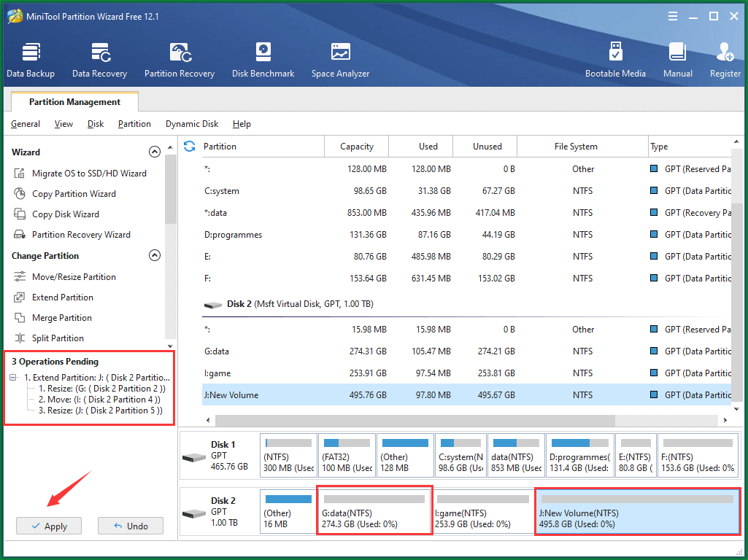Select pending step 3. Resize J:

101,411
